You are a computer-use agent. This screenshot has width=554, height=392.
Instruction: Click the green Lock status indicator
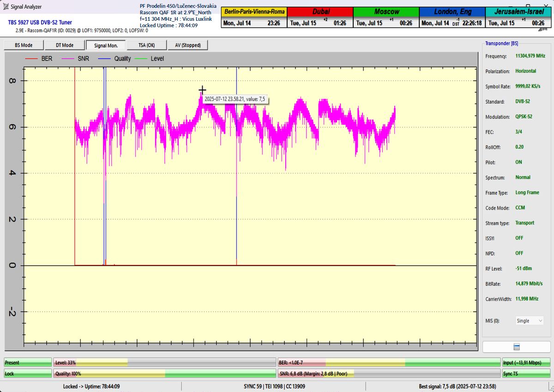27,374
